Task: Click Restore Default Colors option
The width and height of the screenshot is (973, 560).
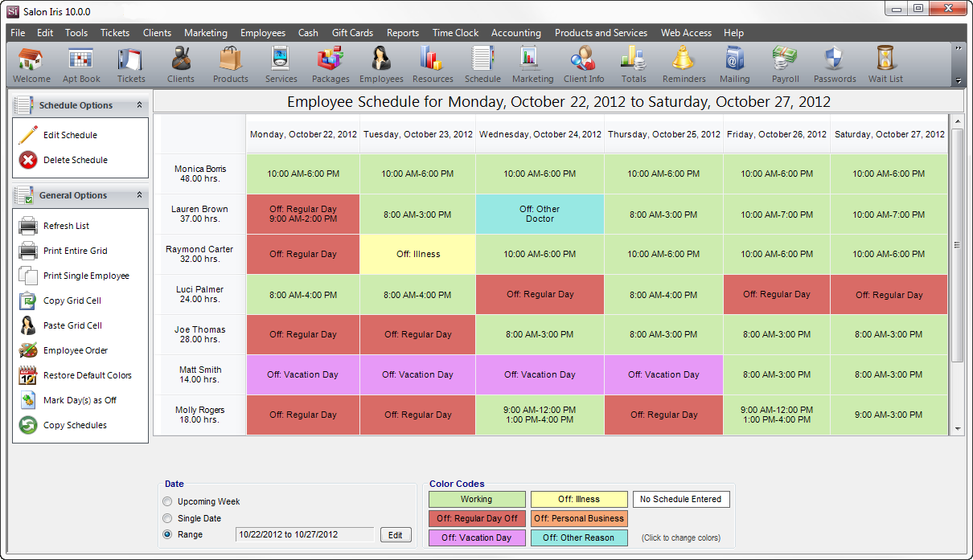Action: tap(75, 375)
